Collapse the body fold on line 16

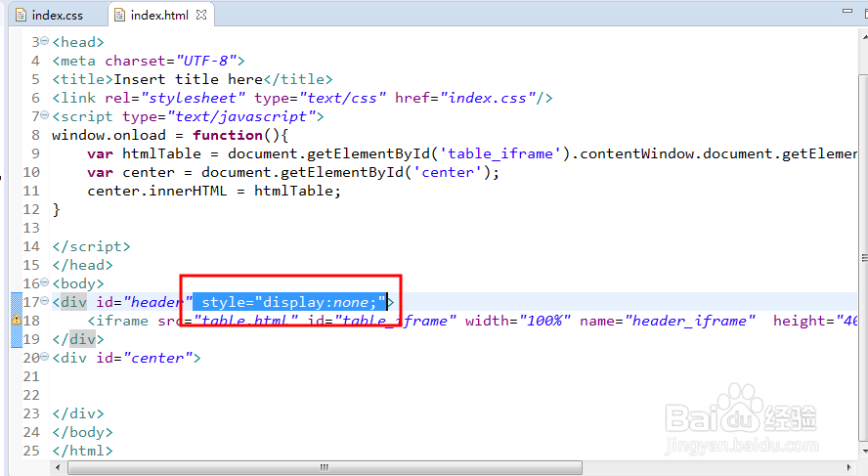[x=45, y=282]
